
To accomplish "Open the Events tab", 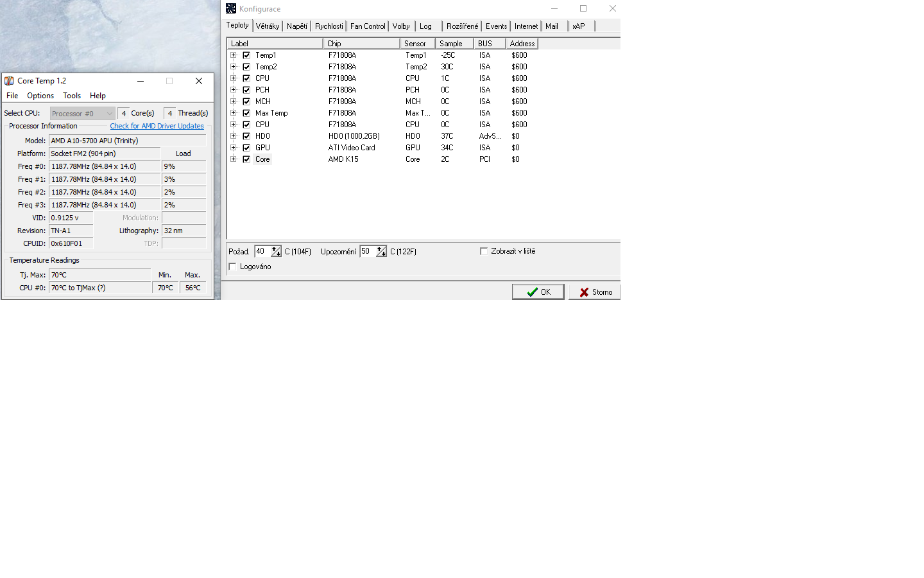I will coord(496,26).
